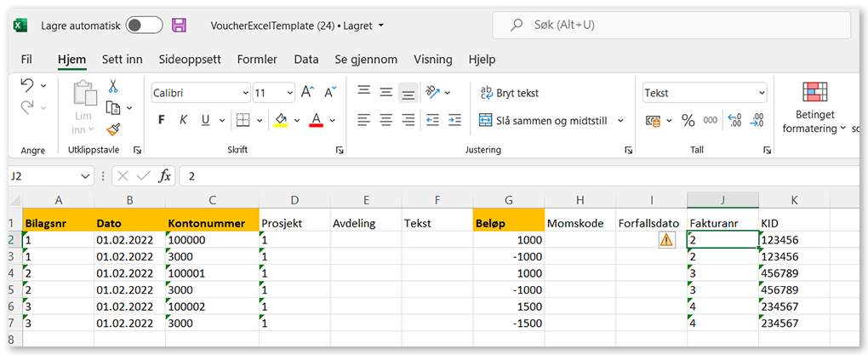
Task: Toggle italic formatting with K button
Action: click(x=181, y=120)
